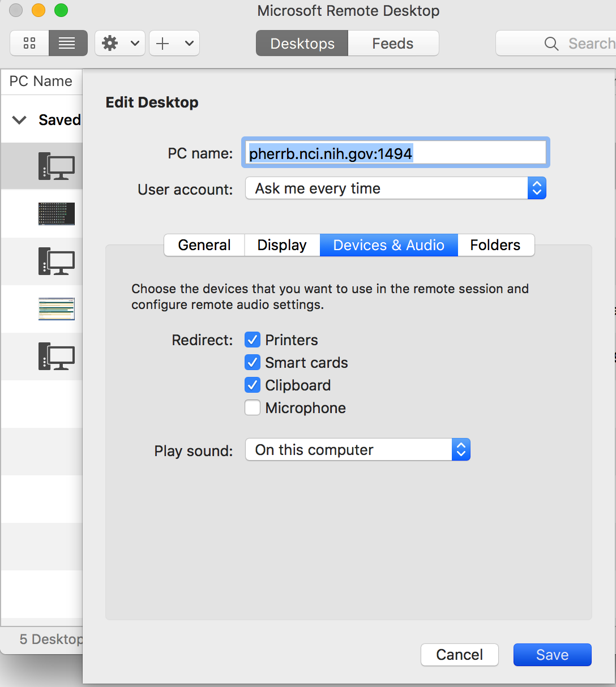616x687 pixels.
Task: Toggle Clipboard redirection checkbox
Action: click(x=253, y=385)
